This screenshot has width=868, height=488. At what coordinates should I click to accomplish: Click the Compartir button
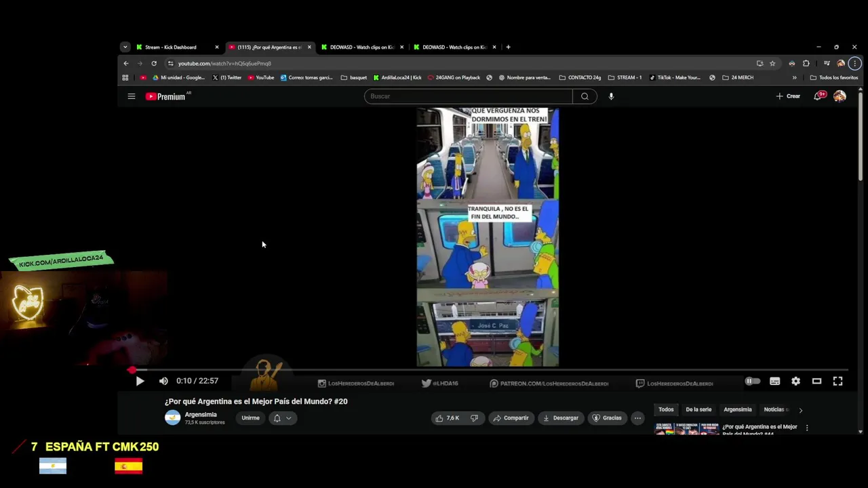[511, 418]
